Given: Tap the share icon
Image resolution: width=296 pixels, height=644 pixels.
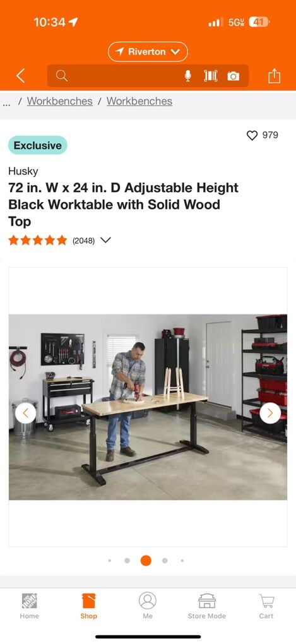Looking at the screenshot, I should 275,76.
